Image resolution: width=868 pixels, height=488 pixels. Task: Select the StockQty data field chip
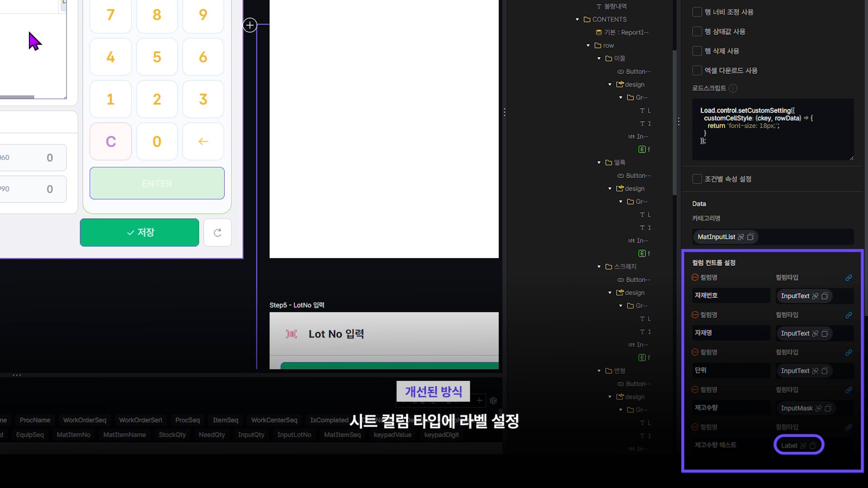point(172,435)
